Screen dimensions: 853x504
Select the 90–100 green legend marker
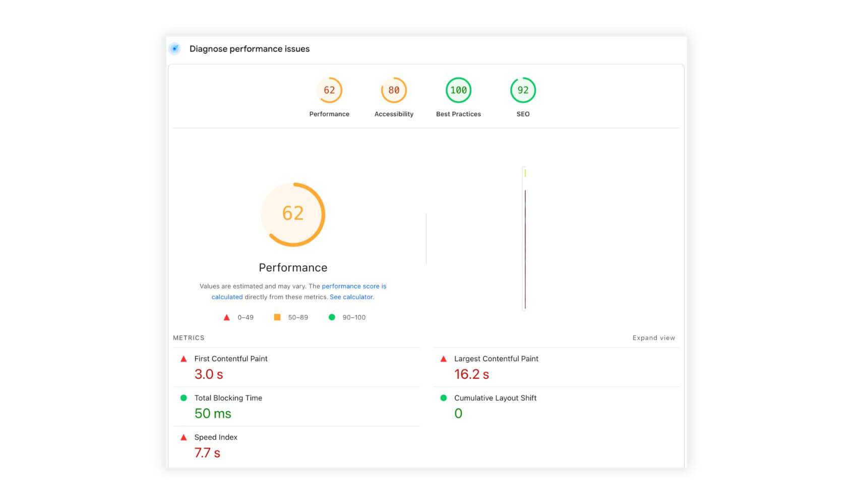tap(332, 317)
